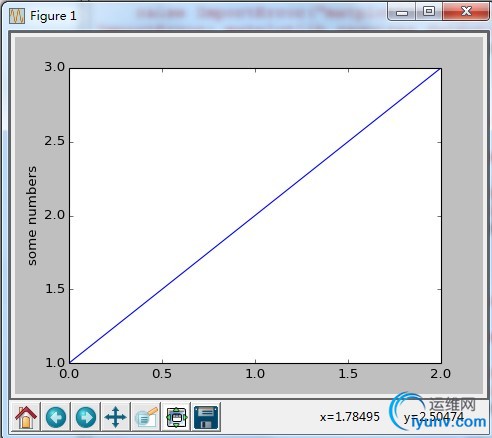This screenshot has height=438, width=492.
Task: Save the figure with floppy icon
Action: [x=206, y=417]
